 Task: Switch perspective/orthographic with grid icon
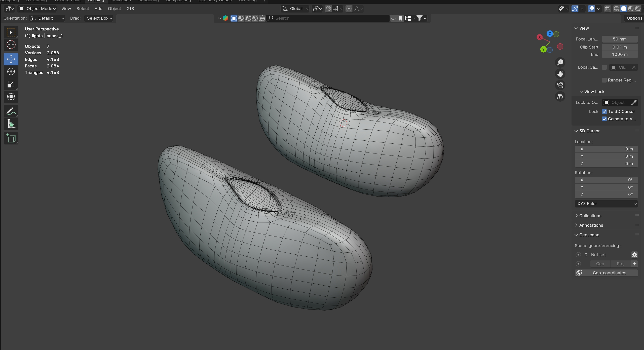tap(560, 97)
